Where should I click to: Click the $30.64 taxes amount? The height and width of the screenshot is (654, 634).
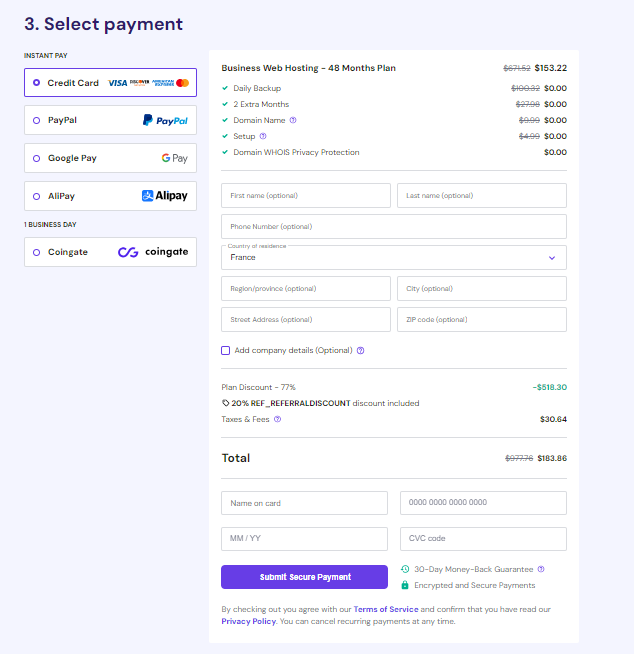(553, 419)
